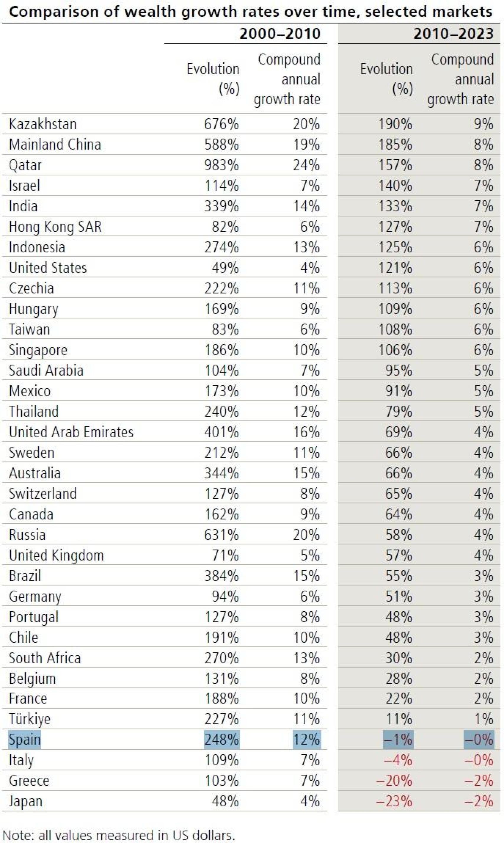Viewport: 504px width, 843px height.
Task: Click Spain's highlighted 248% value
Action: [222, 739]
